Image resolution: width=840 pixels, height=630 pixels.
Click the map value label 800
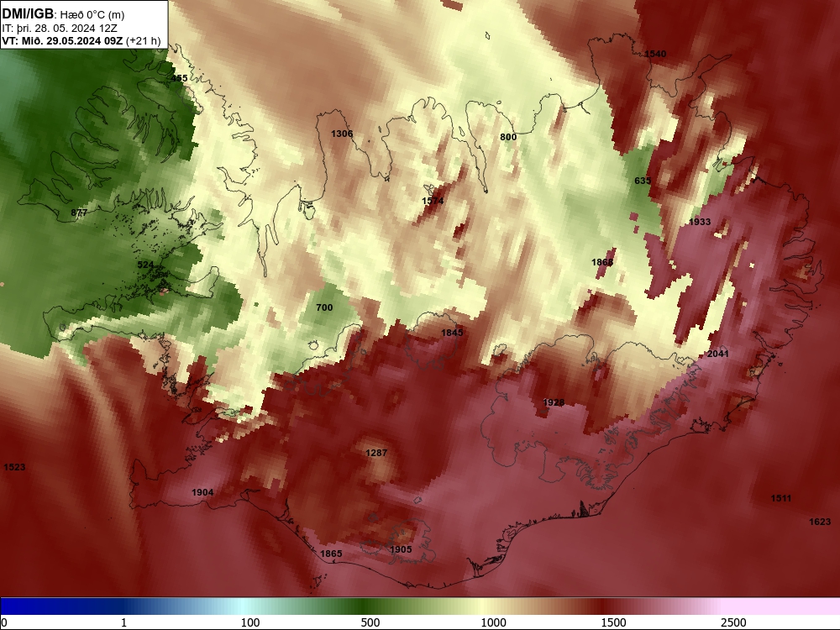click(x=508, y=137)
